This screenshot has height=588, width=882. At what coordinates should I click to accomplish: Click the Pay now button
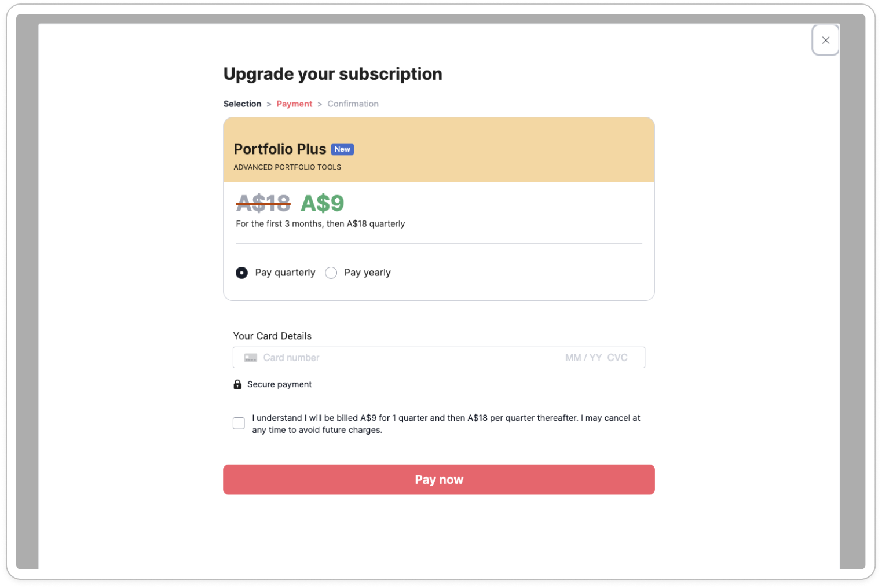pyautogui.click(x=439, y=479)
